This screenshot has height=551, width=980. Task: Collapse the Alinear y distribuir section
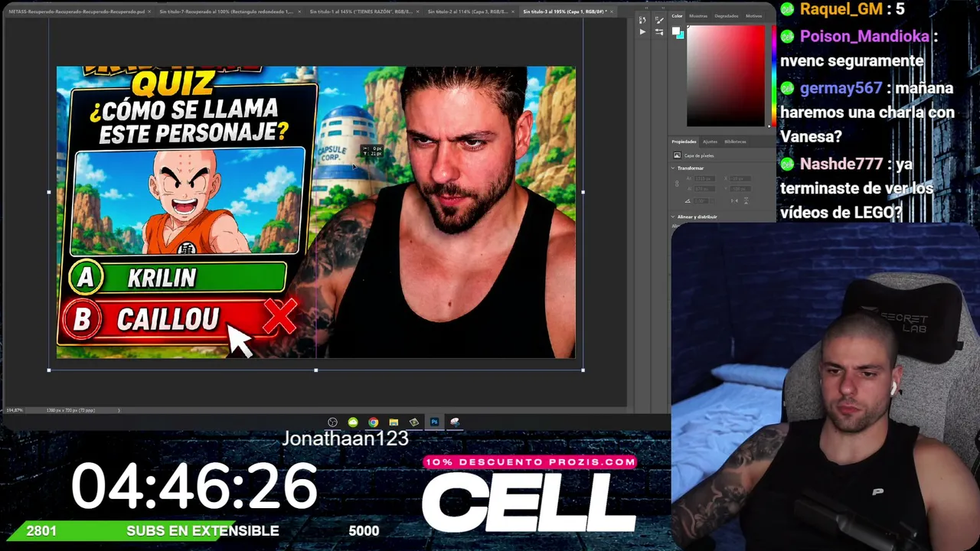[674, 217]
